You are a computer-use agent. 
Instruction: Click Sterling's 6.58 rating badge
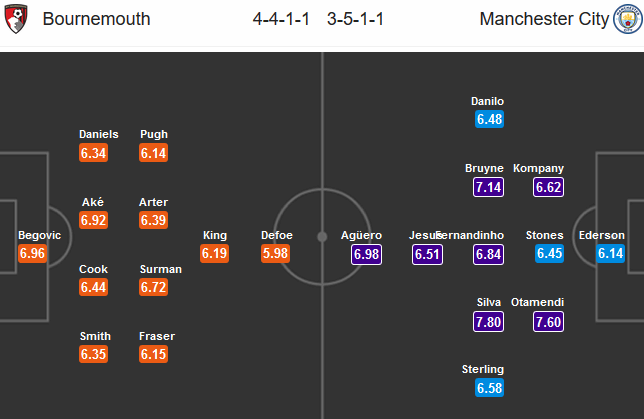pos(489,388)
